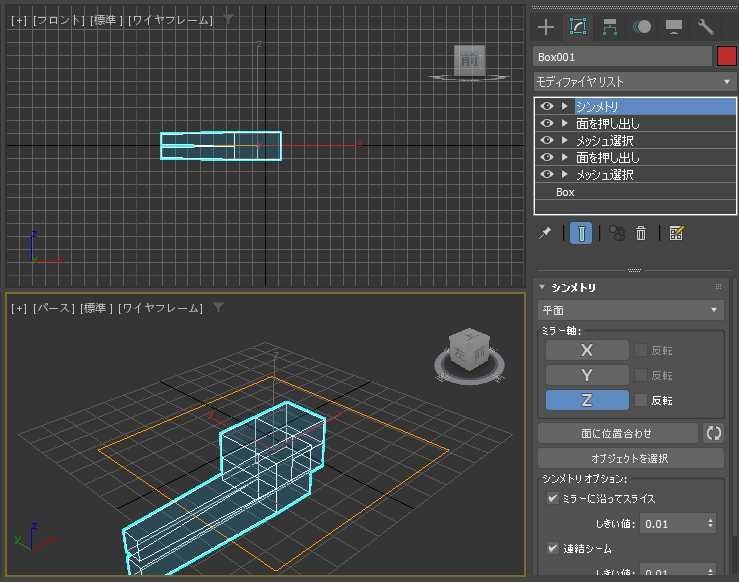Select the シンメトリ modifier in stack

635,106
